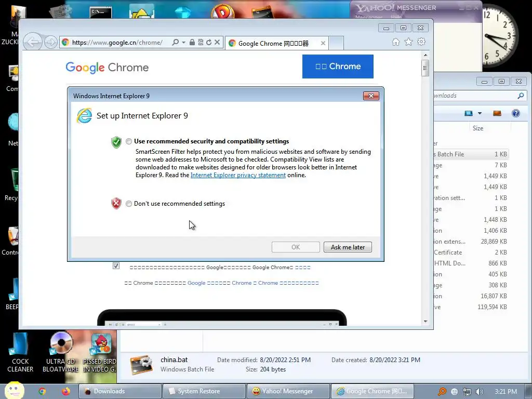532x399 pixels.
Task: Open the address bar autocomplete dropdown arrow
Action: [x=183, y=43]
